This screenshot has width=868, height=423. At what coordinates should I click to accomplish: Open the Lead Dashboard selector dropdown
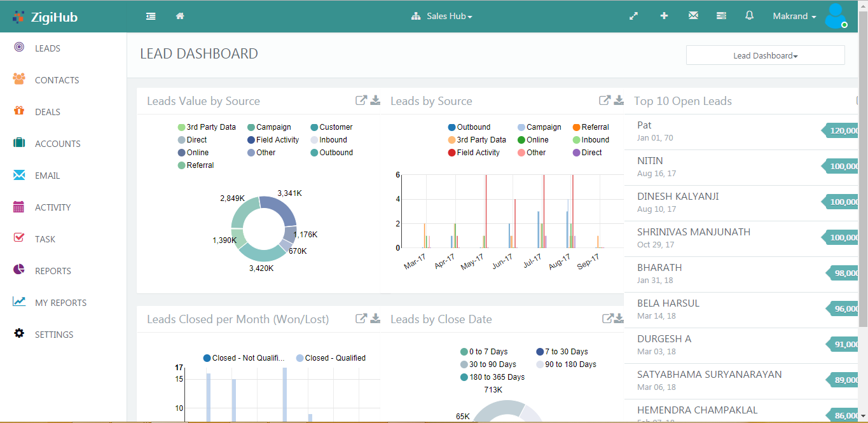[765, 55]
